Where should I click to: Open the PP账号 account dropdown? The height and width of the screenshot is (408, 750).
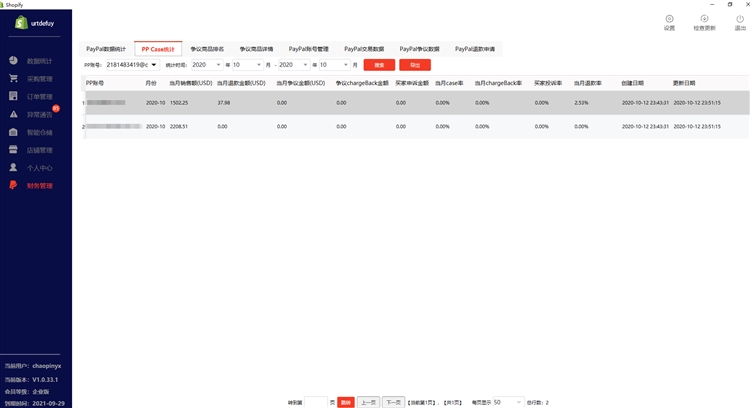coord(132,65)
